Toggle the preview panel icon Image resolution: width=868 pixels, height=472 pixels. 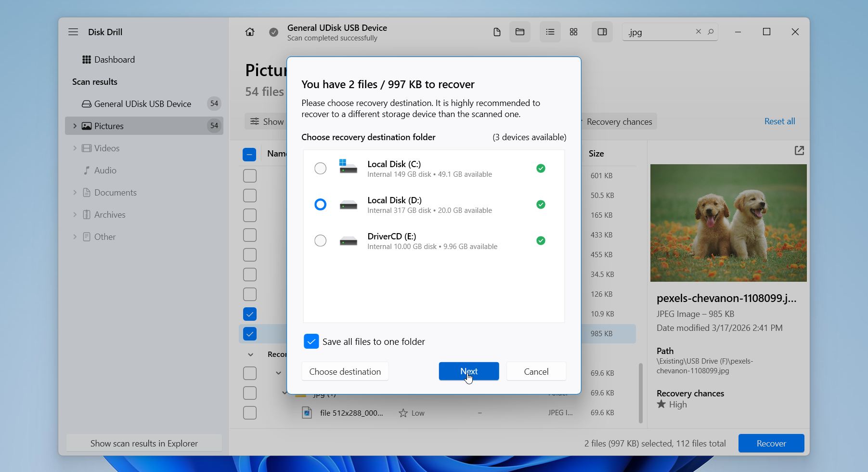click(601, 32)
